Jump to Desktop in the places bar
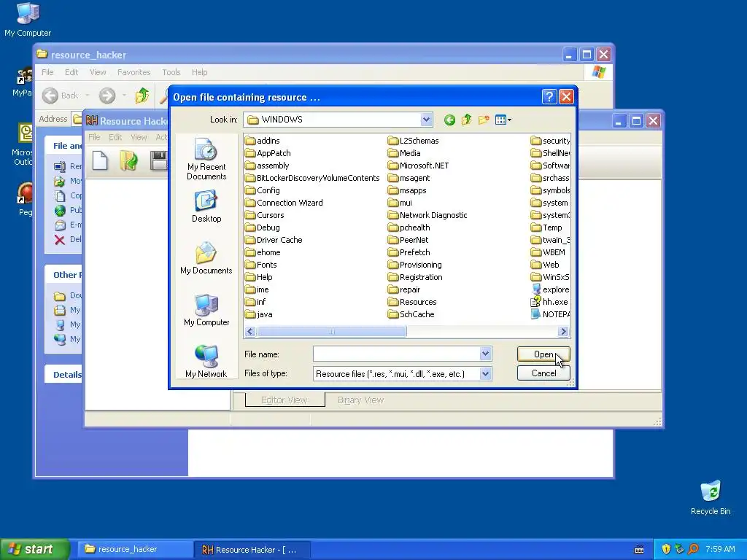Screen dimensions: 747x560 206,206
